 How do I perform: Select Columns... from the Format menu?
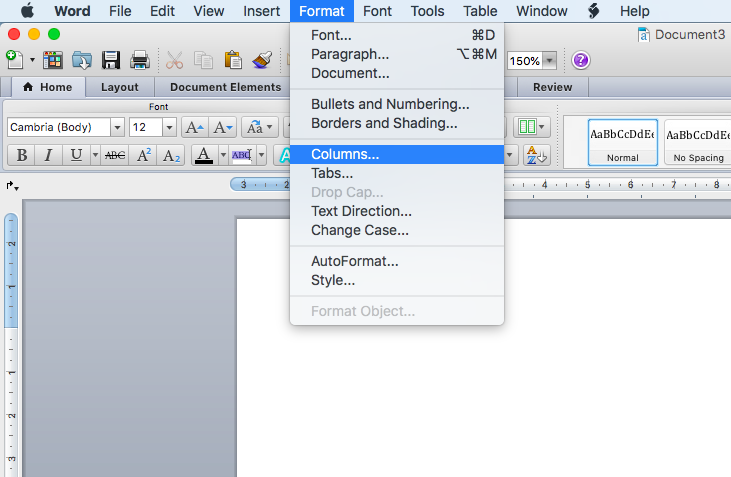345,154
